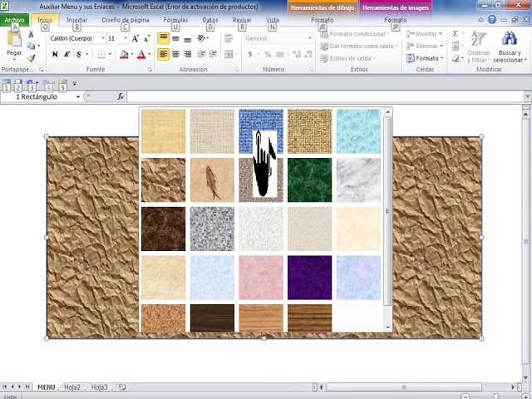
Task: Open the Archivo file button
Action: 15,20
